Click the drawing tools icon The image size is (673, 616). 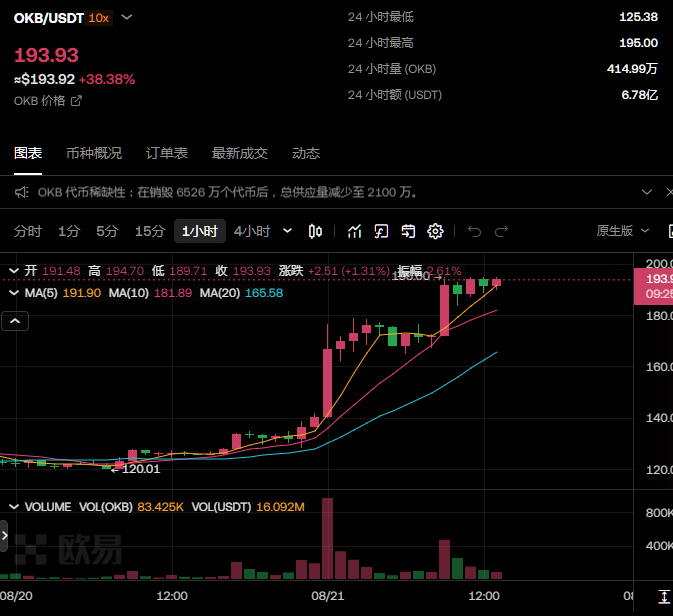click(x=381, y=231)
